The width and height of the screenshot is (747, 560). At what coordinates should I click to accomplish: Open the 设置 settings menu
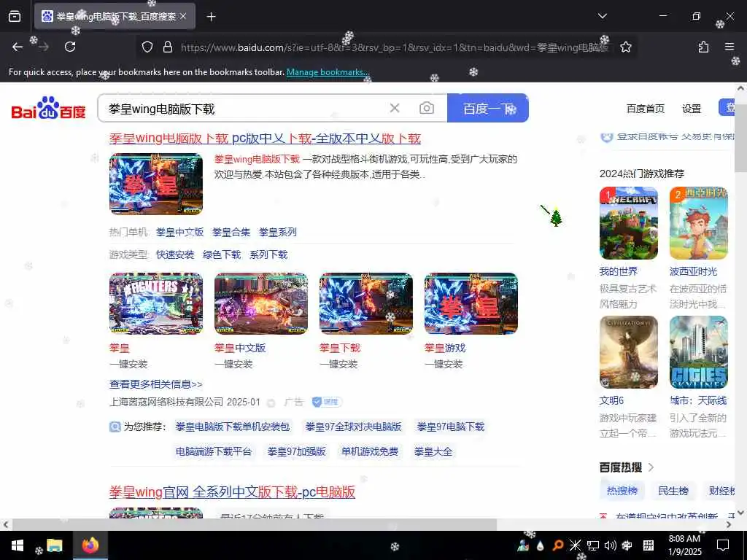pos(692,109)
